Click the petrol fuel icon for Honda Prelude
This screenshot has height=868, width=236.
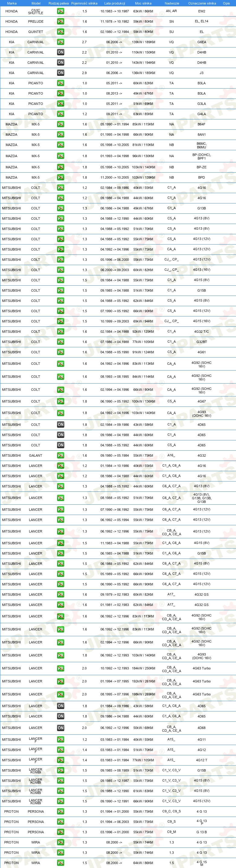(61, 21)
